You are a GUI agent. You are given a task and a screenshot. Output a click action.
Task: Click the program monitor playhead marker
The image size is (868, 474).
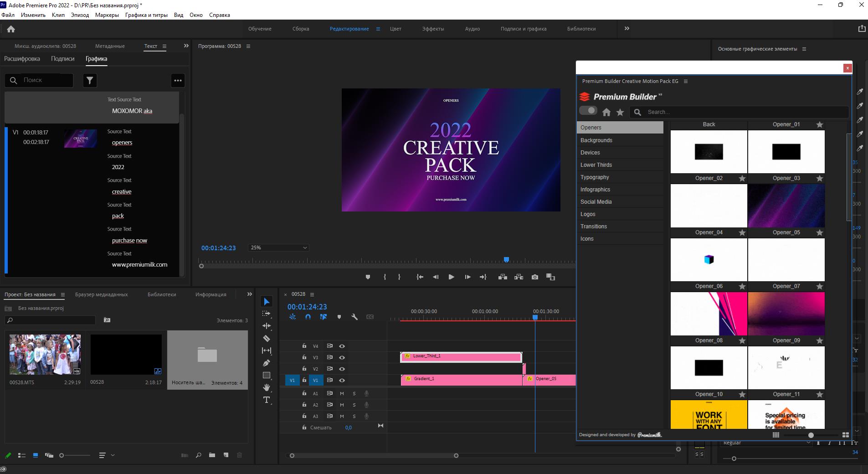pyautogui.click(x=506, y=260)
